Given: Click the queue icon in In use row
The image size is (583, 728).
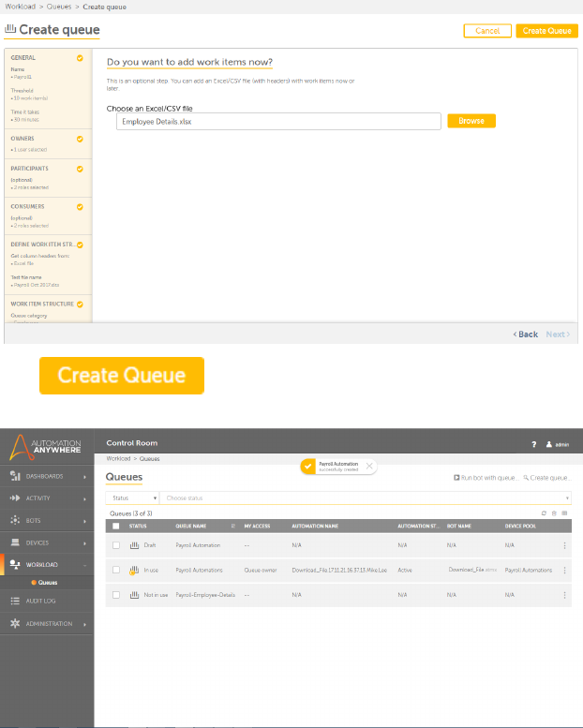Looking at the screenshot, I should pos(134,570).
